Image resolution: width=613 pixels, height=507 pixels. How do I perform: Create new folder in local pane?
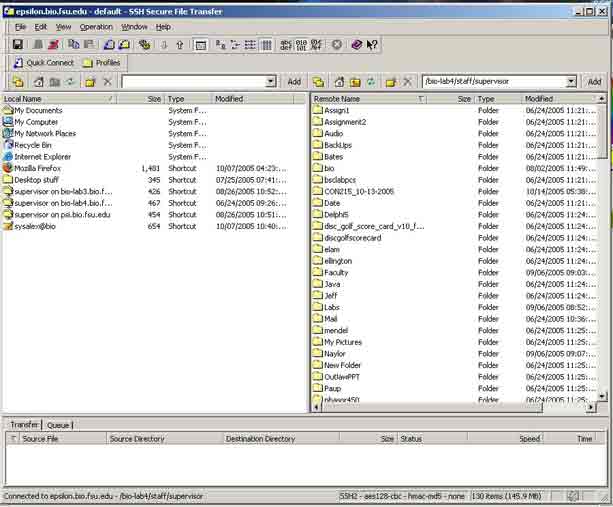pos(91,82)
